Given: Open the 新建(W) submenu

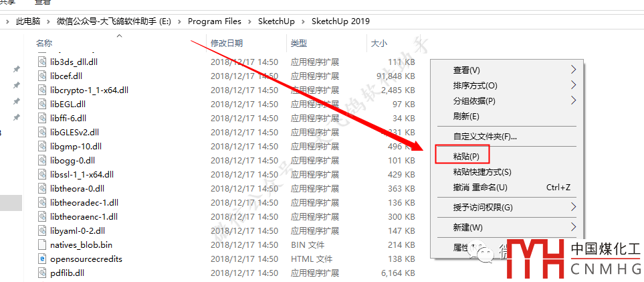Looking at the screenshot, I should tap(507, 227).
